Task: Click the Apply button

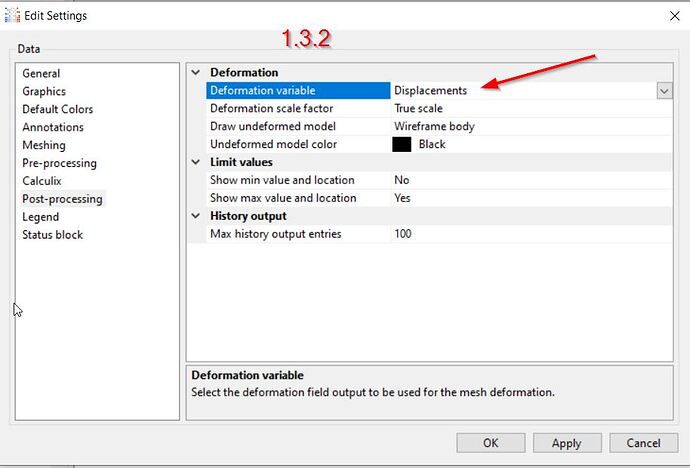Action: point(567,443)
